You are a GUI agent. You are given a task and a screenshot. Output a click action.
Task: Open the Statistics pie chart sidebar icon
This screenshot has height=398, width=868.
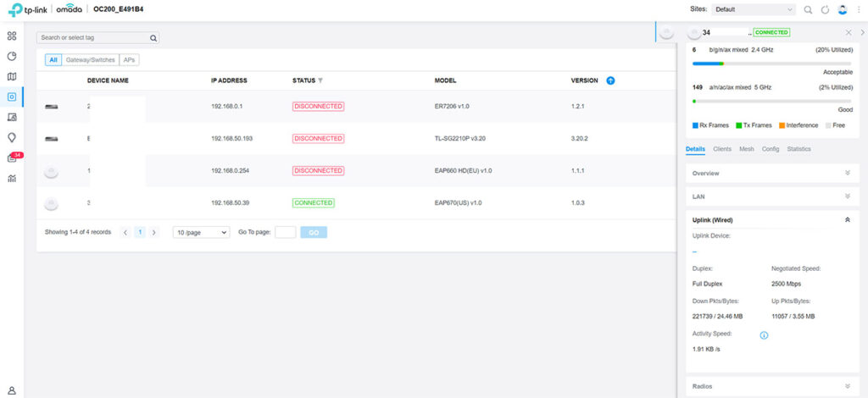(12, 57)
